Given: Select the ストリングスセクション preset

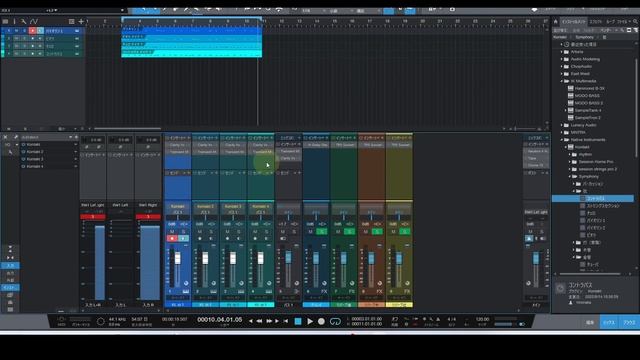Looking at the screenshot, I should (x=602, y=206).
